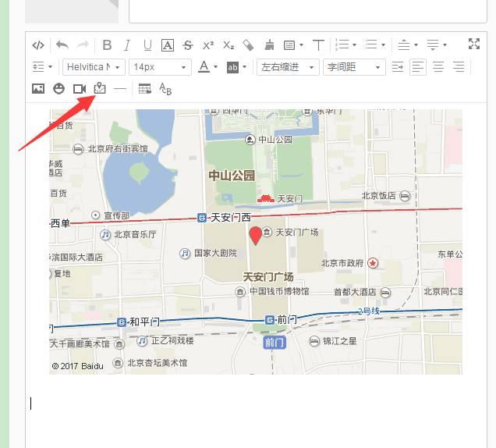Expand the ordered list style dropdown arrow
496x448 pixels.
354,45
